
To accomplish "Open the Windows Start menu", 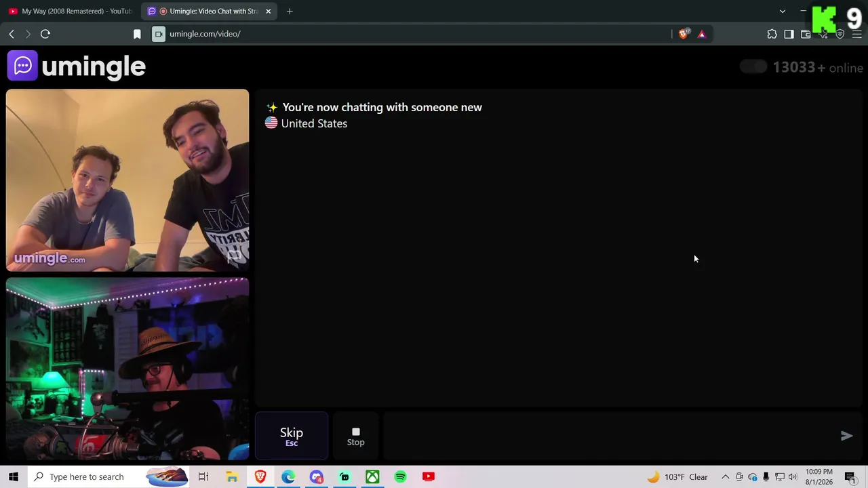I will tap(14, 476).
